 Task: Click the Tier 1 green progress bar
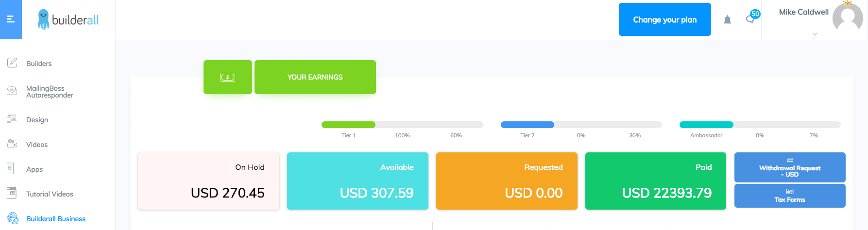(348, 125)
